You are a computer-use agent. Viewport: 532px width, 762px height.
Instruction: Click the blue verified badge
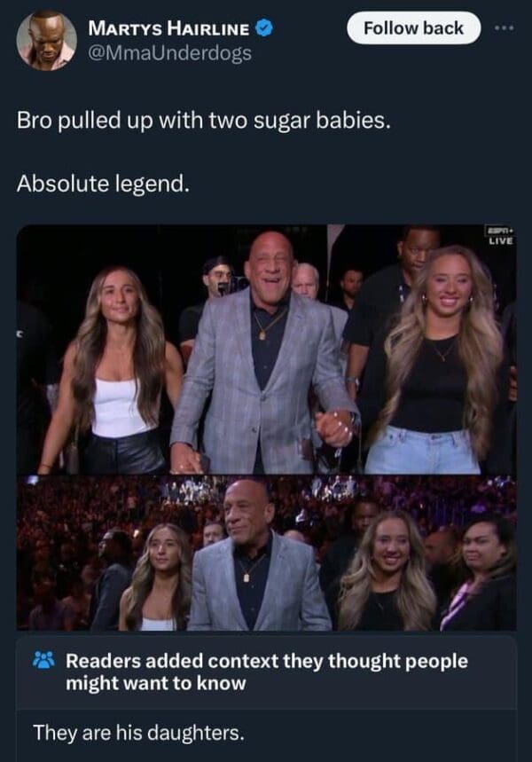point(264,28)
